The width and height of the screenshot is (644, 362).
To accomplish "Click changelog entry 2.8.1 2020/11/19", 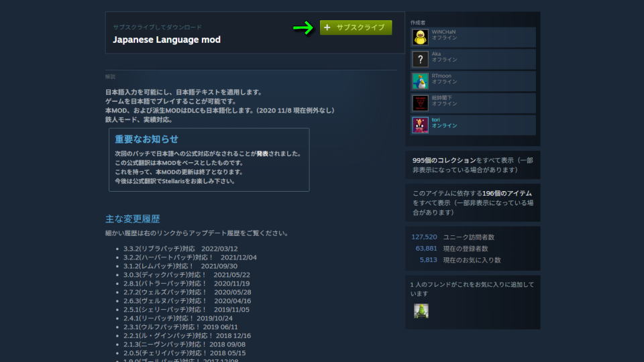I will pyautogui.click(x=186, y=284).
